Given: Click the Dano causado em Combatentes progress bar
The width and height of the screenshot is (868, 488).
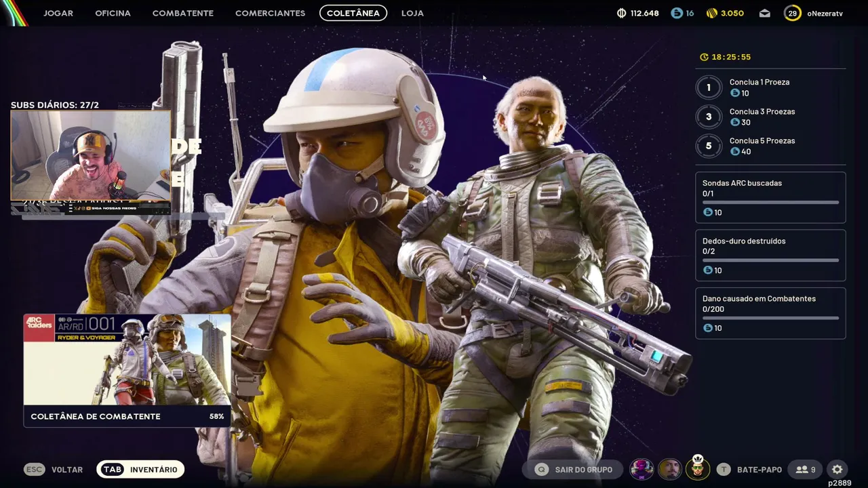Looking at the screenshot, I should pos(770,318).
